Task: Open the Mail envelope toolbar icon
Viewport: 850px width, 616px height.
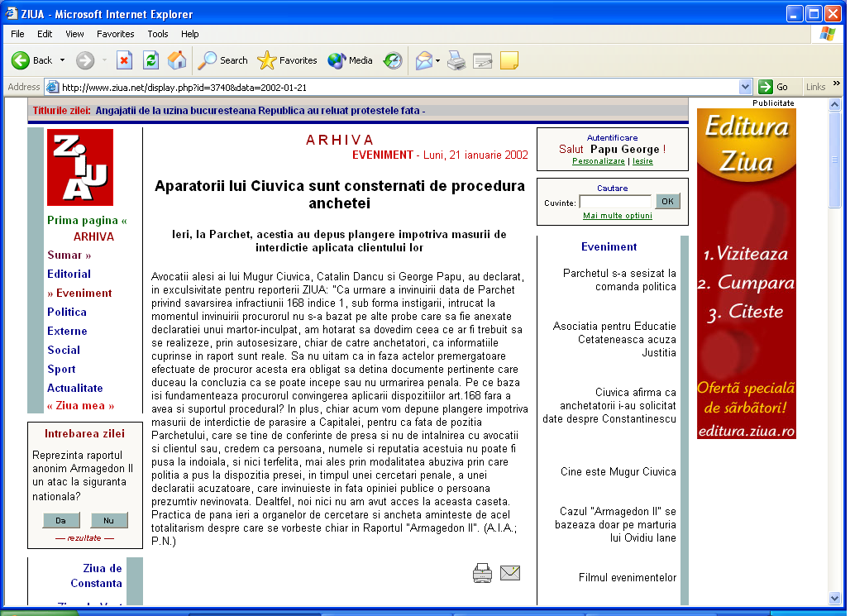Action: pyautogui.click(x=424, y=60)
